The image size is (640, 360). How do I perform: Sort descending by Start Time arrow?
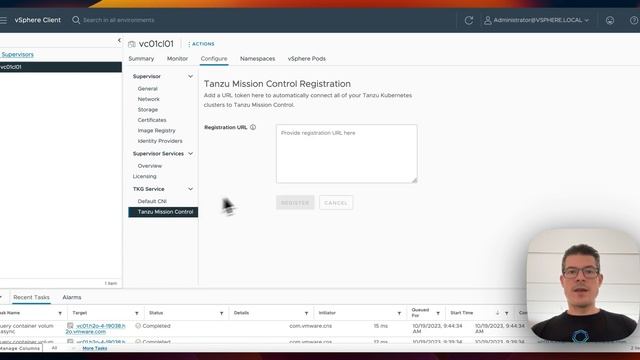(x=498, y=313)
